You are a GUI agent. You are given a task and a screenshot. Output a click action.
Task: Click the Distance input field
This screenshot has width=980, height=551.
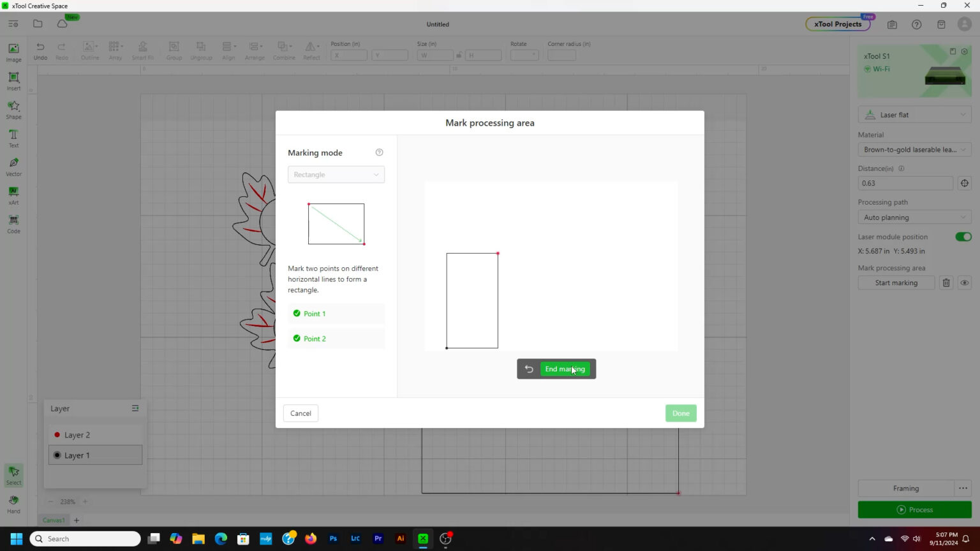tap(905, 184)
